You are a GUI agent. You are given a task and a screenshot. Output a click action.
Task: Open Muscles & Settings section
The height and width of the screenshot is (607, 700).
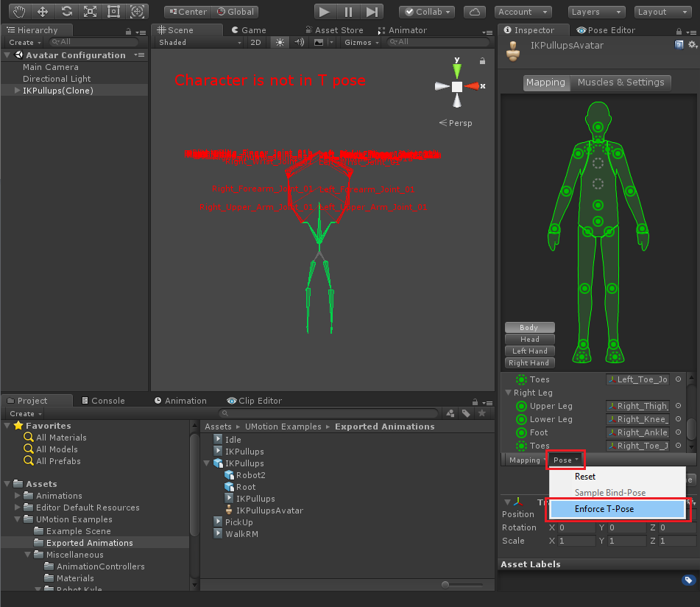point(621,83)
